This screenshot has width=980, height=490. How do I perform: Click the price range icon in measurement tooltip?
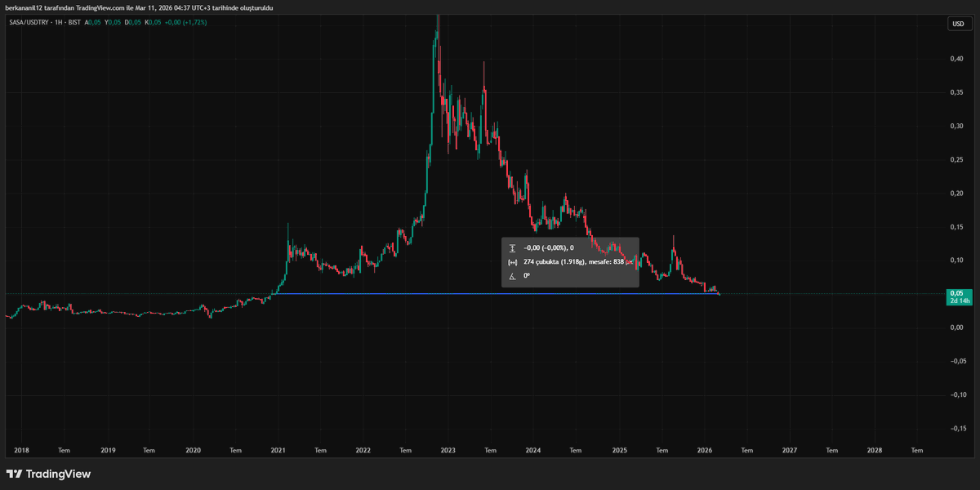(512, 247)
